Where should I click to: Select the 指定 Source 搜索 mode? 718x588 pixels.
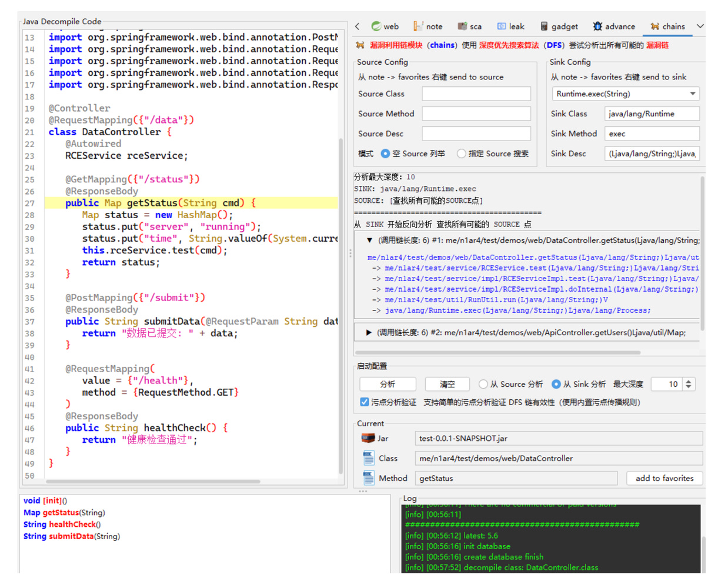pos(461,153)
